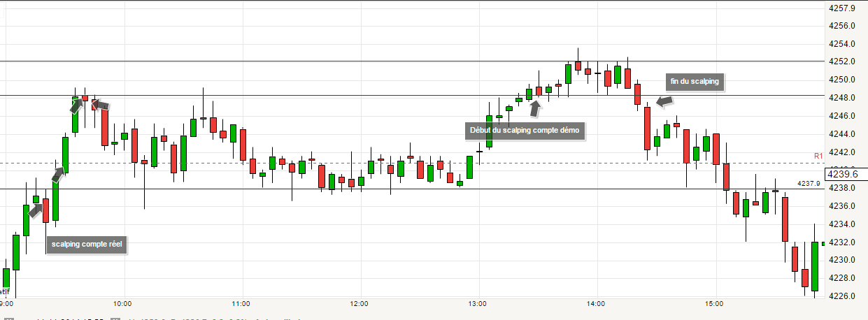Click the 4237.9 horizontal line value label

coord(808,184)
